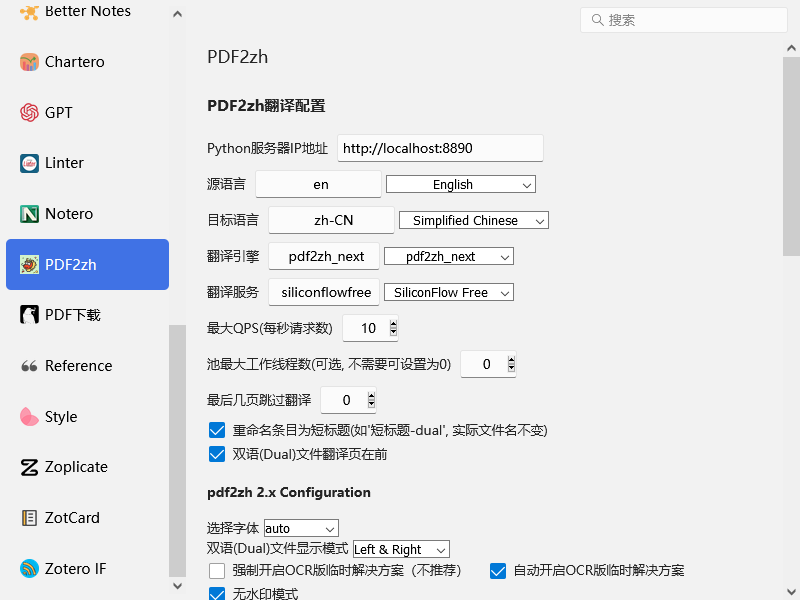Screen dimensions: 800x600
Task: Open the Simplified Chinese target language dropdown
Action: pos(473,220)
